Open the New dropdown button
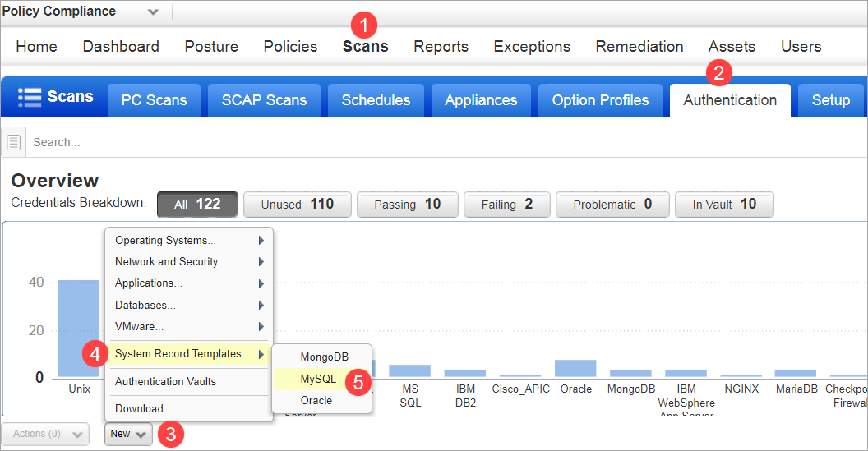 [x=128, y=434]
